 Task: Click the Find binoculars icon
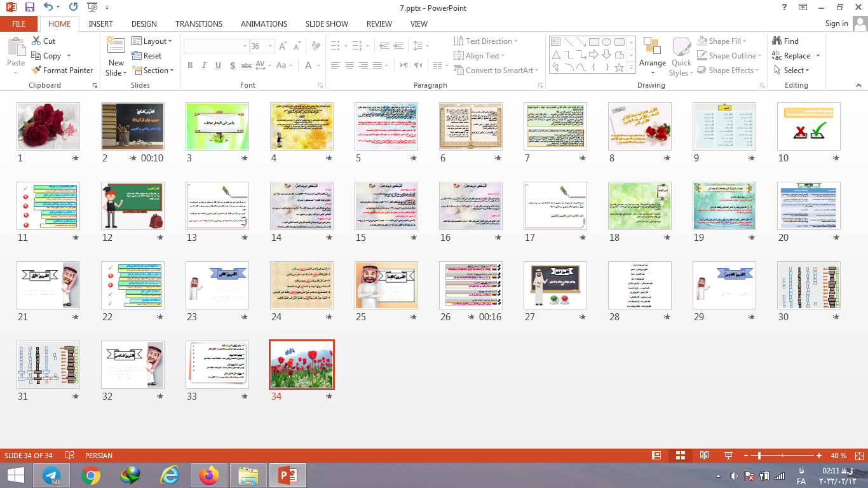776,41
